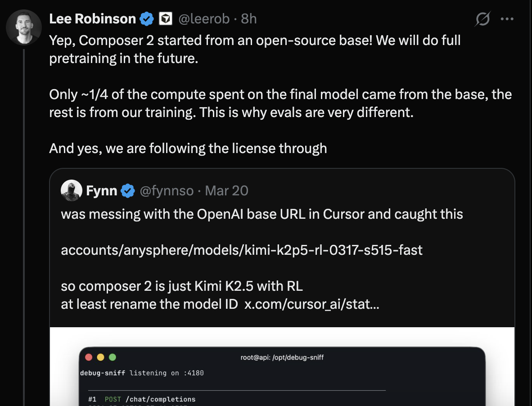Click the @leerob handle
This screenshot has height=406, width=532.
[204, 19]
